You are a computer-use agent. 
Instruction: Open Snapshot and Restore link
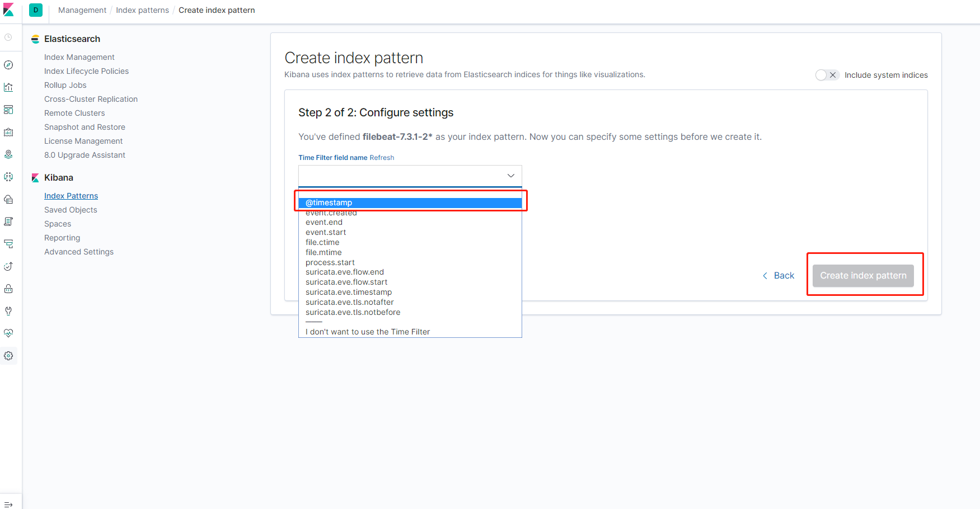[85, 127]
